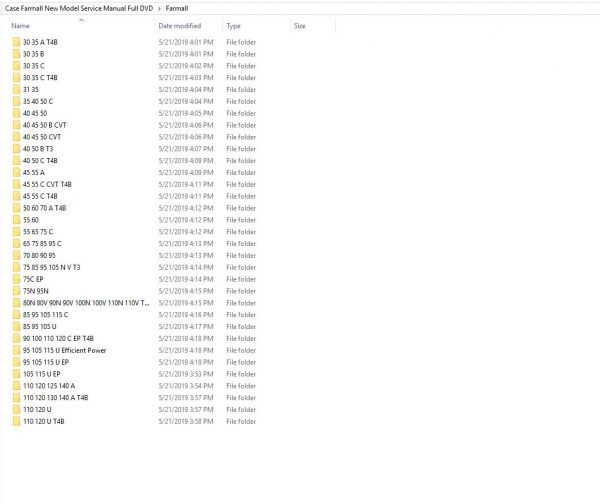The image size is (600, 504).
Task: Click the File folder type for 55 60
Action: 241,220
